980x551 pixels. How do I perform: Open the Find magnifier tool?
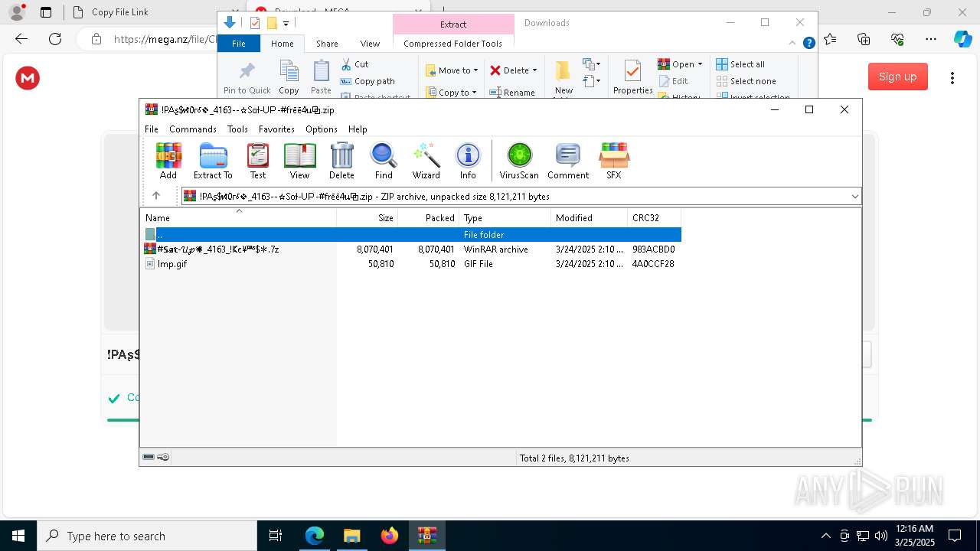(x=384, y=161)
